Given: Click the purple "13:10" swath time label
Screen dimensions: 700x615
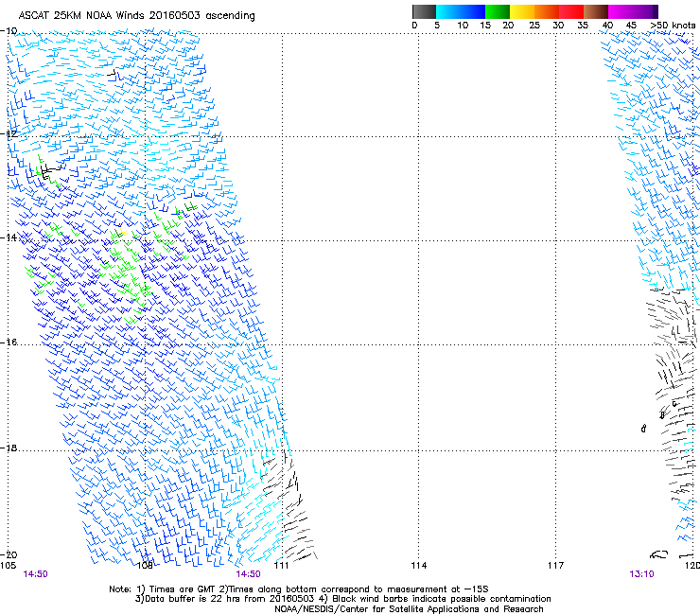Looking at the screenshot, I should tap(641, 574).
